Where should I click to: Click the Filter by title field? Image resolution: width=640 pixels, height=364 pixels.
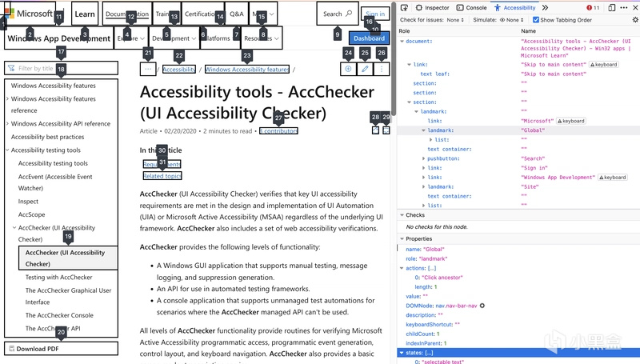click(x=62, y=68)
